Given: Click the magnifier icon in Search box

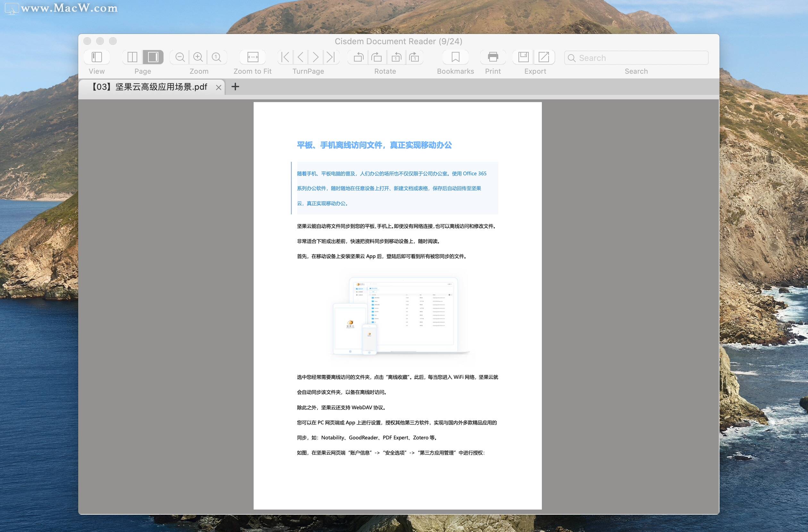Looking at the screenshot, I should pyautogui.click(x=572, y=58).
